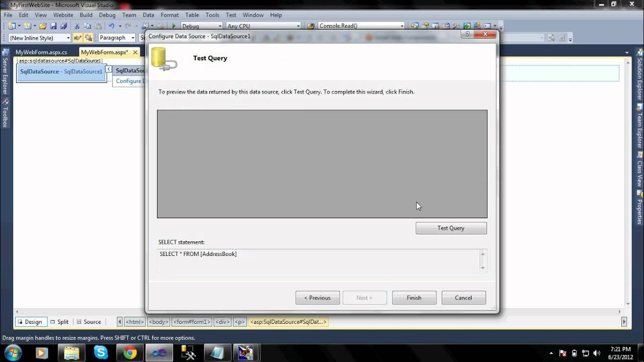Image resolution: width=644 pixels, height=362 pixels.
Task: Click the Configure Data Source link
Action: click(130, 81)
